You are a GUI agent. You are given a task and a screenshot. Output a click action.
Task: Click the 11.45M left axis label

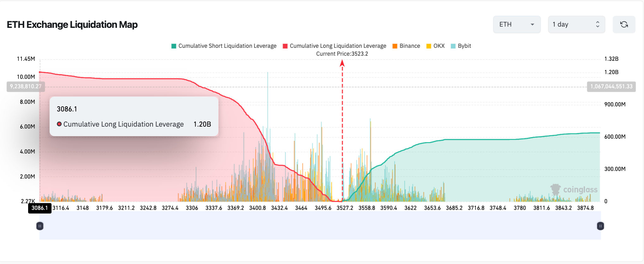(x=26, y=59)
